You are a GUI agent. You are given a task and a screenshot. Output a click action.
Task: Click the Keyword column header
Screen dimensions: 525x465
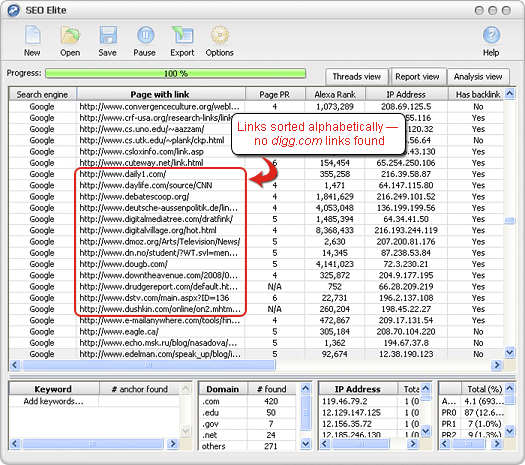click(x=53, y=389)
